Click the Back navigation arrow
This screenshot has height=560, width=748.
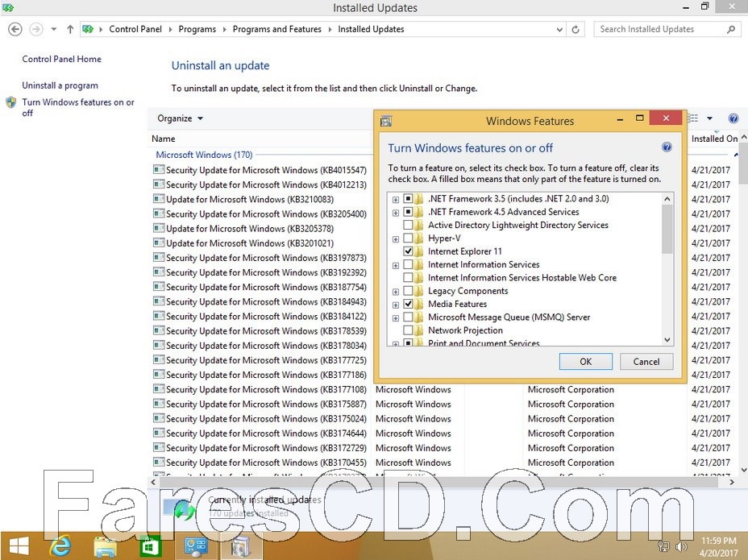(x=15, y=30)
